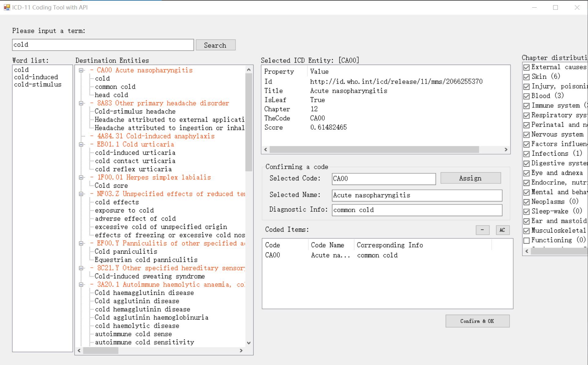This screenshot has height=365, width=588.
Task: Click the Assign button
Action: click(470, 178)
